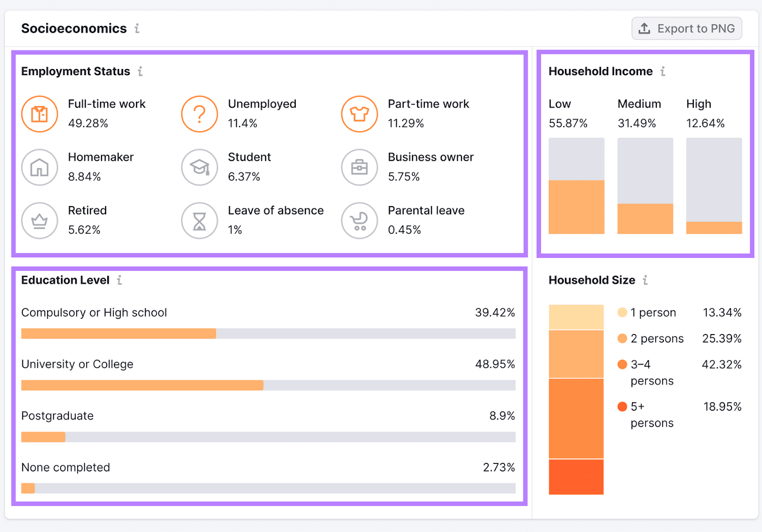Viewport: 762px width, 532px height.
Task: Open the Employment Status info tooltip
Action: [x=140, y=71]
